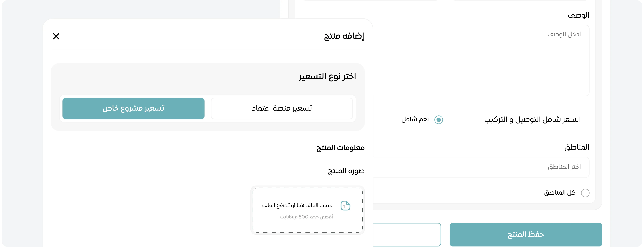Click the 'معلومات المنتج' section label
This screenshot has height=247, width=644.
[x=340, y=148]
